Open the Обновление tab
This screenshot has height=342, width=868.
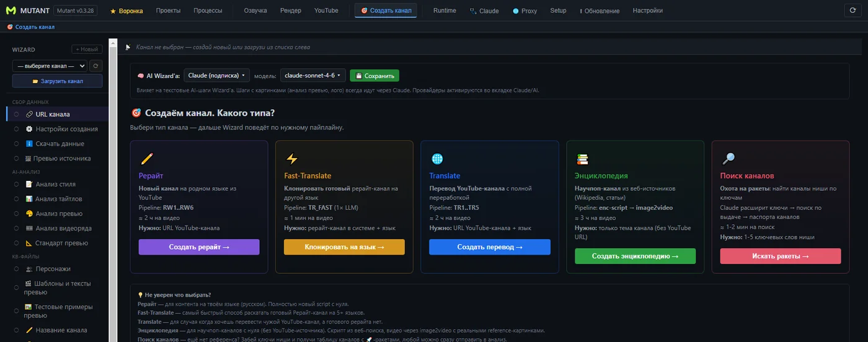[x=600, y=11]
